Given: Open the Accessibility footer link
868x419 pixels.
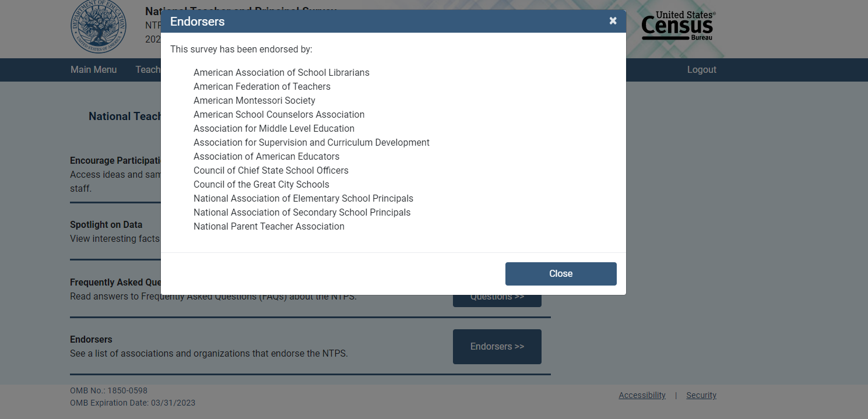Looking at the screenshot, I should coord(642,395).
